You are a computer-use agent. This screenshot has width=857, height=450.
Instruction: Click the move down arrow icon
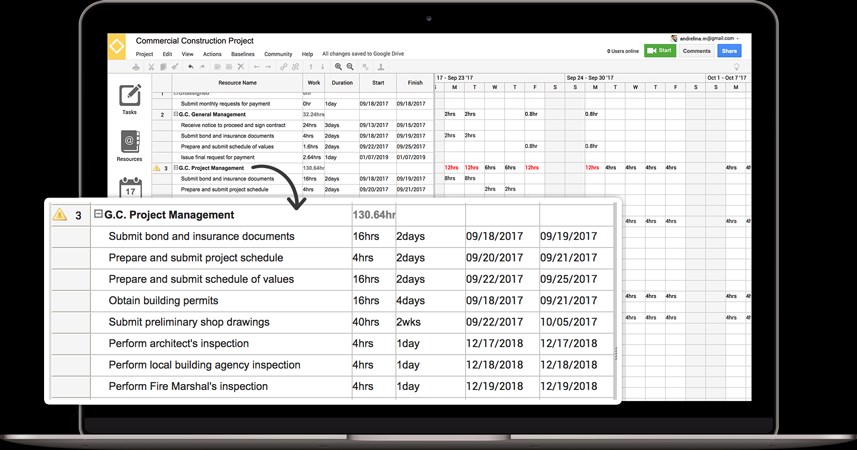(322, 67)
